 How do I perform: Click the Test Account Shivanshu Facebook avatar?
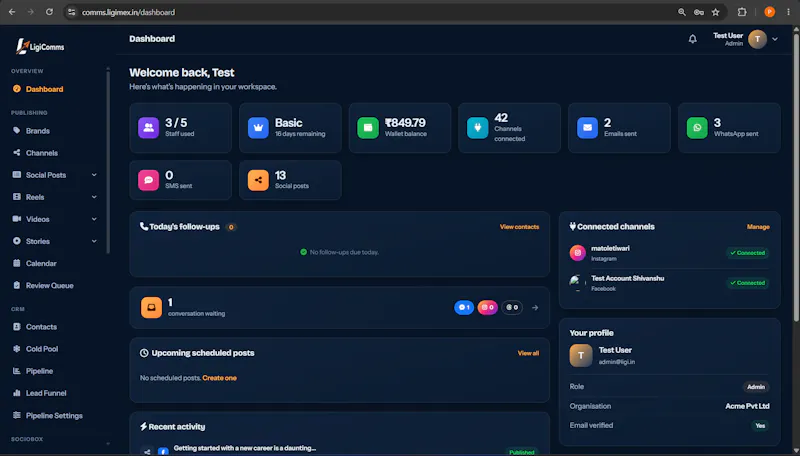578,283
